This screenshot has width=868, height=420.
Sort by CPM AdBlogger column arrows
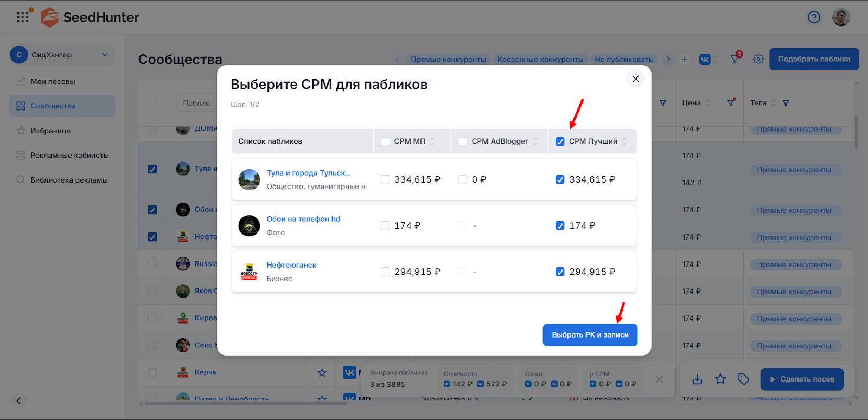(535, 141)
